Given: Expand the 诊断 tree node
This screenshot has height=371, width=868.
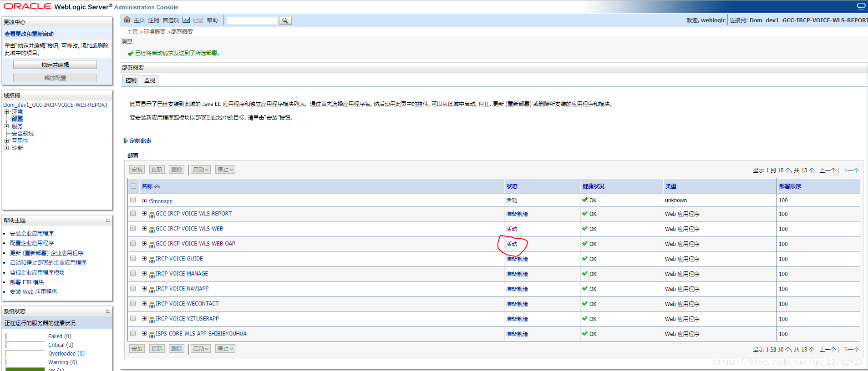Looking at the screenshot, I should click(7, 148).
